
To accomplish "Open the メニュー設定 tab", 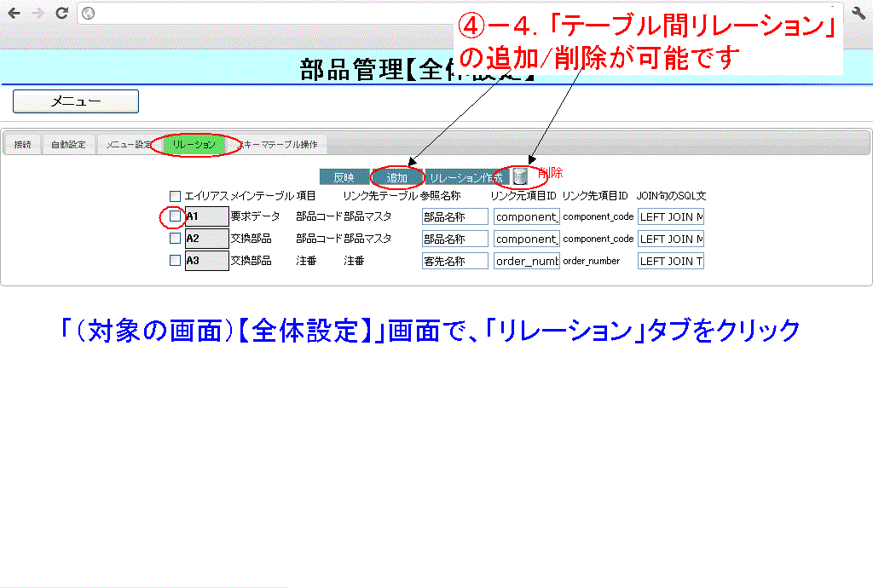I will 129,145.
